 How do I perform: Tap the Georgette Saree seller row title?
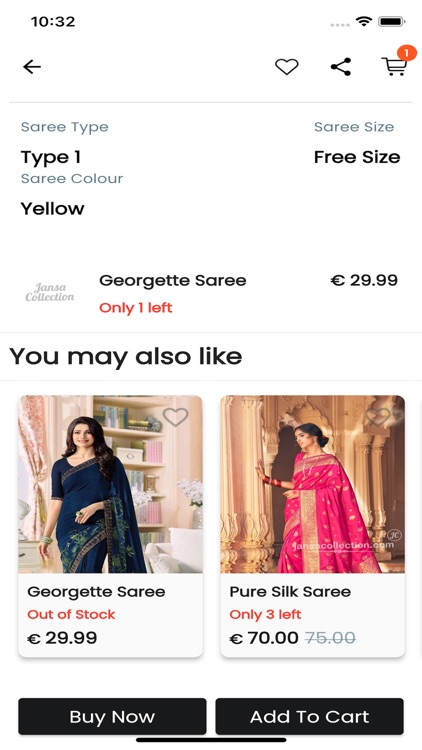point(173,280)
